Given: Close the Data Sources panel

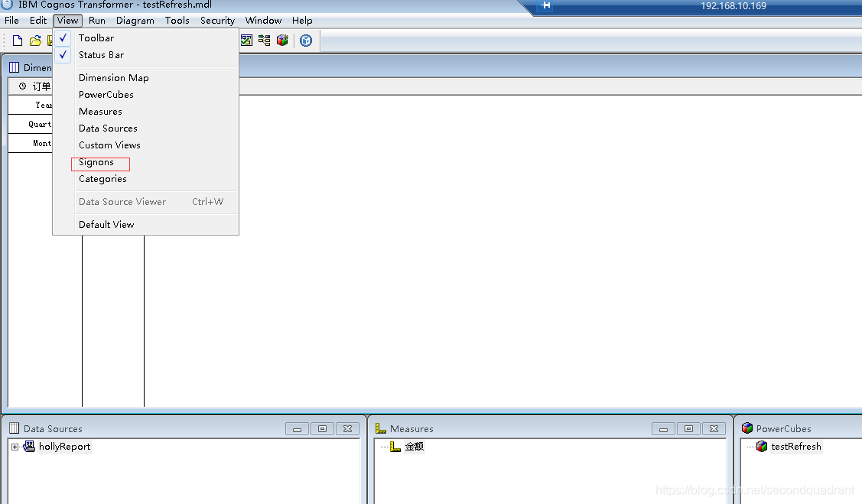Looking at the screenshot, I should point(347,429).
